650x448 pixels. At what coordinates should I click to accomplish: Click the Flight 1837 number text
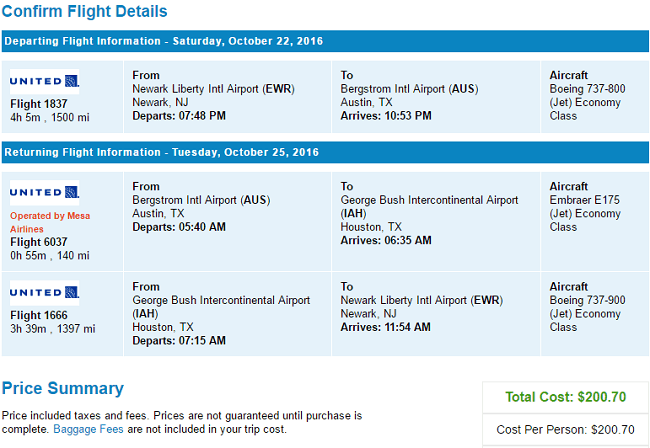tap(39, 104)
